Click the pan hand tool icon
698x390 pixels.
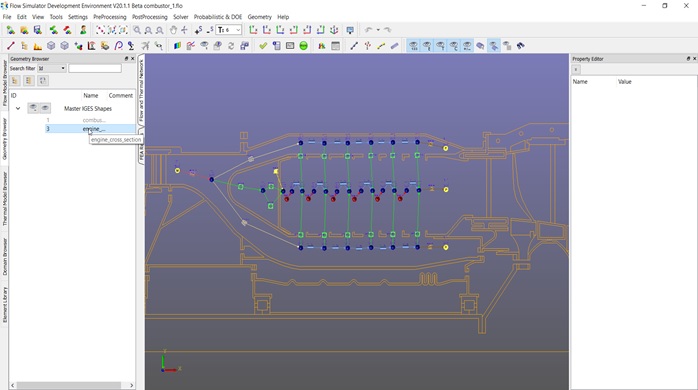(173, 30)
